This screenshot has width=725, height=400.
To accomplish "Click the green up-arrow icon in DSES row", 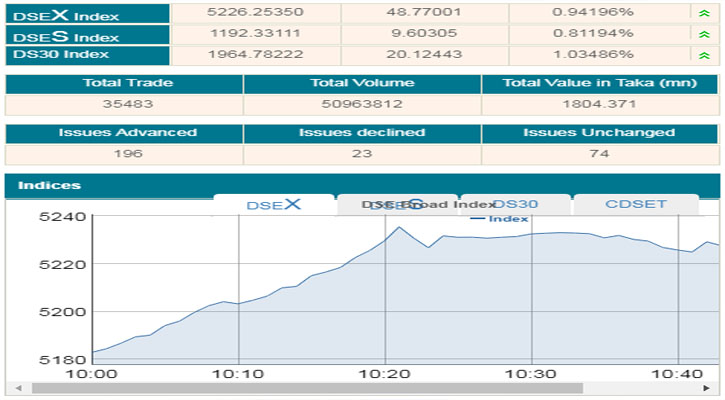I will pos(705,34).
